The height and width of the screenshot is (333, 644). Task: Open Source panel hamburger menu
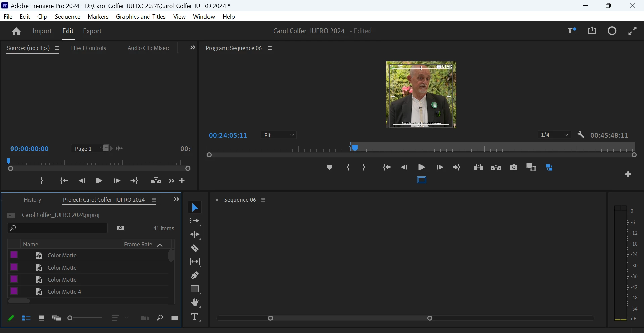pos(57,48)
